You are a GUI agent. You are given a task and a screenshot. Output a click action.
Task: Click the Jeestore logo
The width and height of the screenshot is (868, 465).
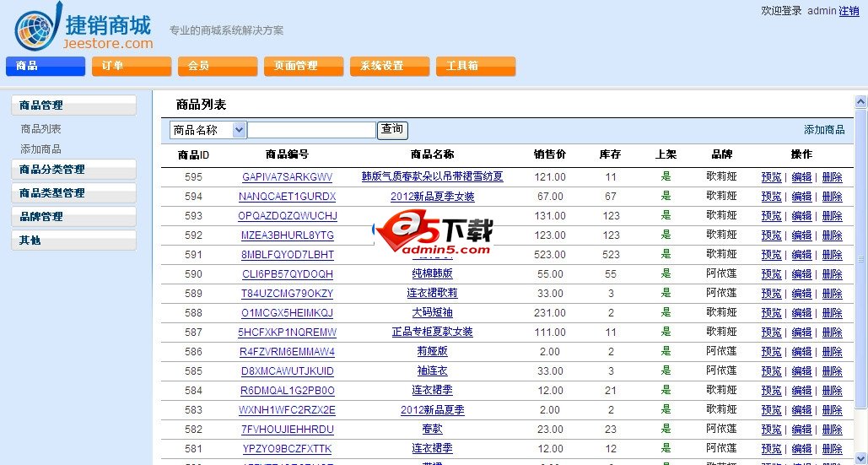point(84,26)
